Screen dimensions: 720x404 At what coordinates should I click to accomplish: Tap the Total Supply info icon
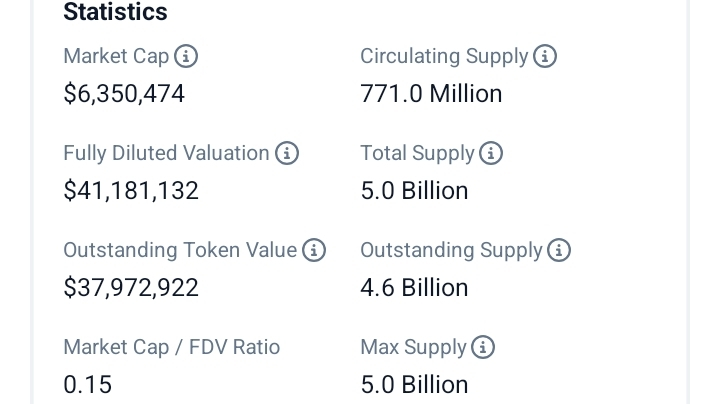pyautogui.click(x=491, y=153)
